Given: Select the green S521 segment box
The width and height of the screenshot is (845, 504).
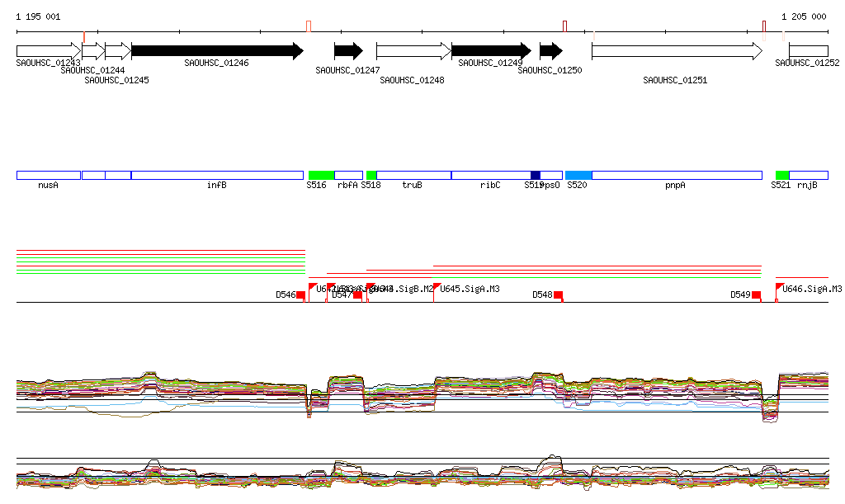Looking at the screenshot, I should (x=782, y=176).
